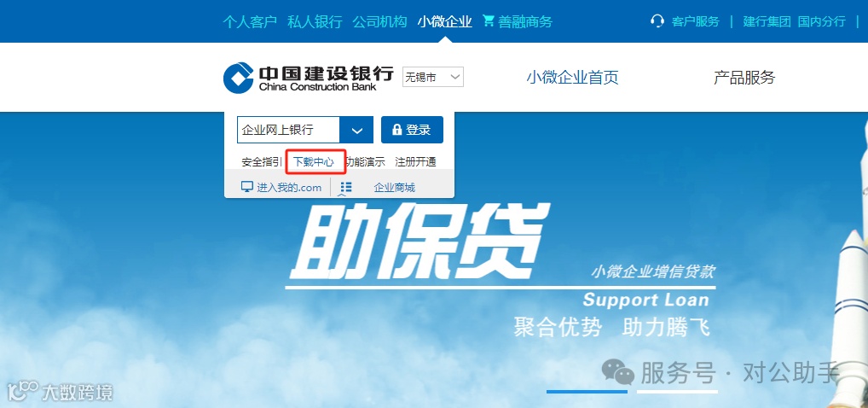The width and height of the screenshot is (868, 408).
Task: Open the 产品服务 menu
Action: [x=744, y=78]
